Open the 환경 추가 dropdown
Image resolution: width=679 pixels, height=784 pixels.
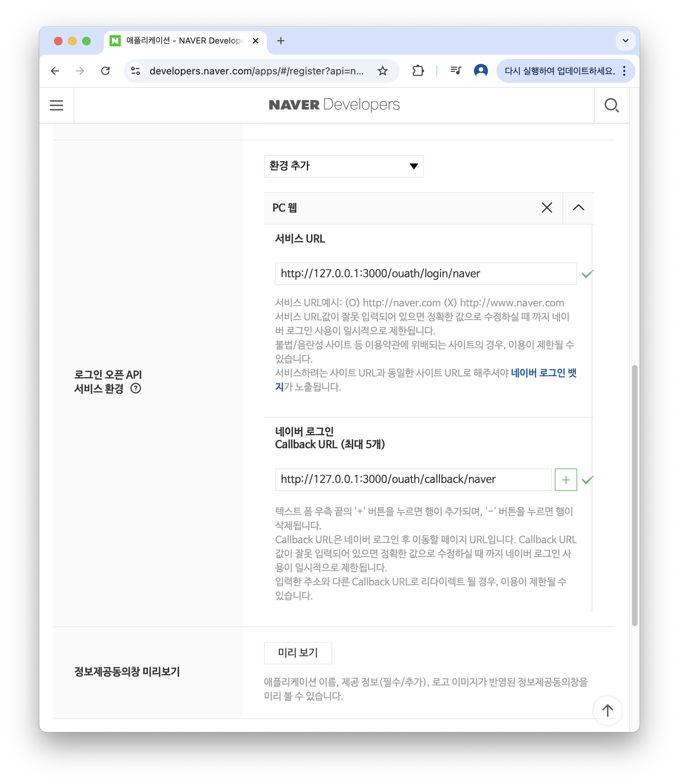(x=343, y=166)
